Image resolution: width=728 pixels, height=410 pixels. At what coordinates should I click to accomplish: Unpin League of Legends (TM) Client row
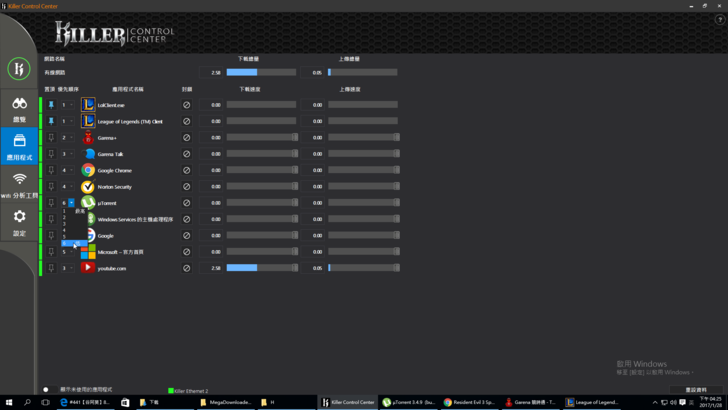click(51, 121)
